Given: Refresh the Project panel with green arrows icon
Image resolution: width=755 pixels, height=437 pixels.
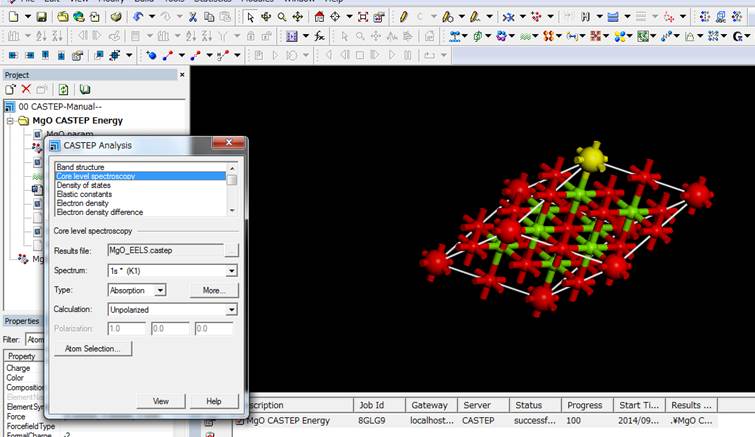Looking at the screenshot, I should [64, 89].
